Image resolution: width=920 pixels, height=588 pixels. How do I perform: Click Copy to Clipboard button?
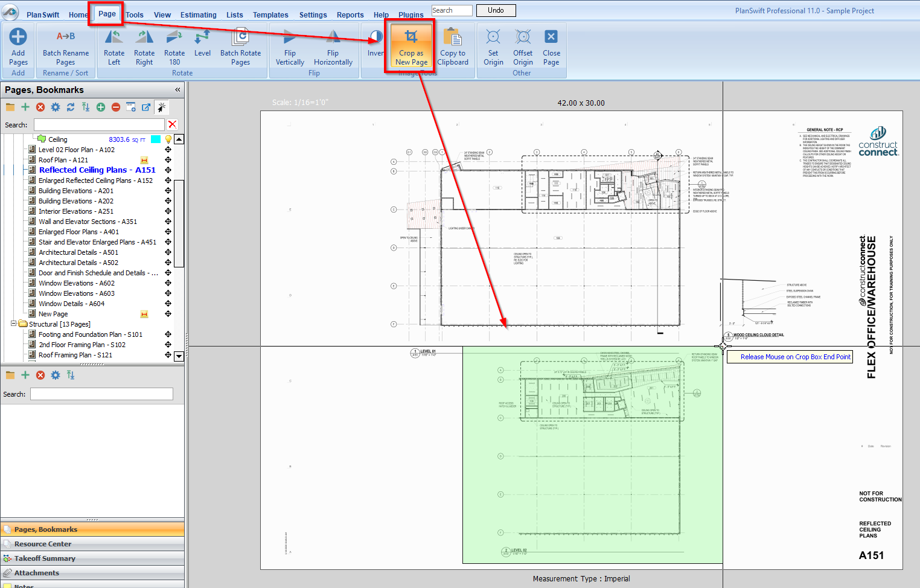click(x=453, y=47)
